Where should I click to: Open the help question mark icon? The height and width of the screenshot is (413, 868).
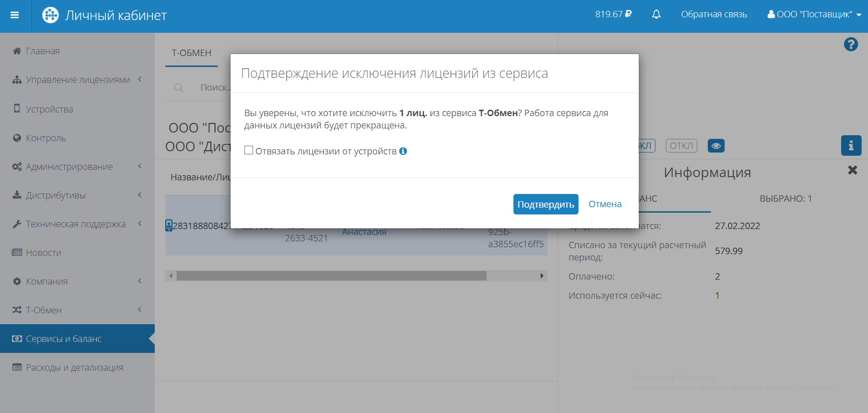point(851,44)
